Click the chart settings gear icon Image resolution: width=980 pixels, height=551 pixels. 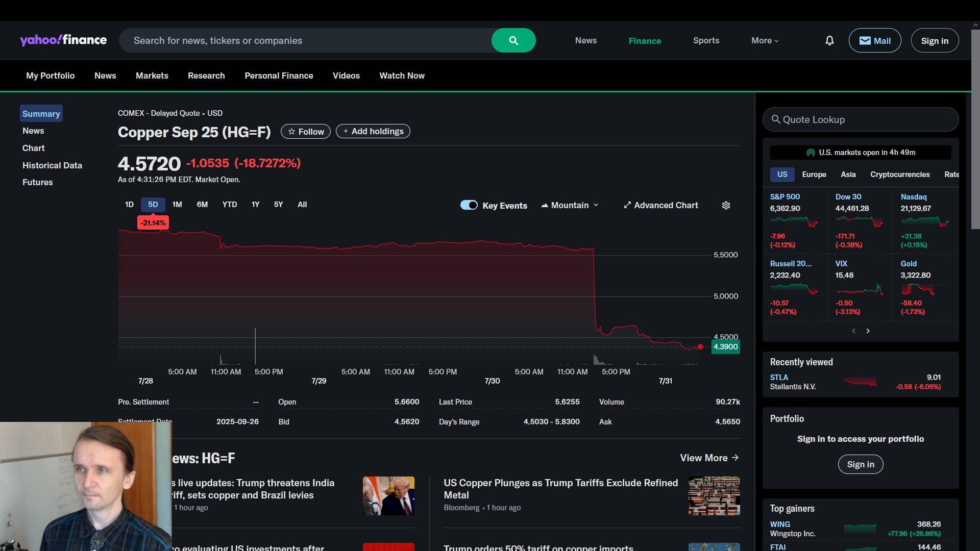726,205
